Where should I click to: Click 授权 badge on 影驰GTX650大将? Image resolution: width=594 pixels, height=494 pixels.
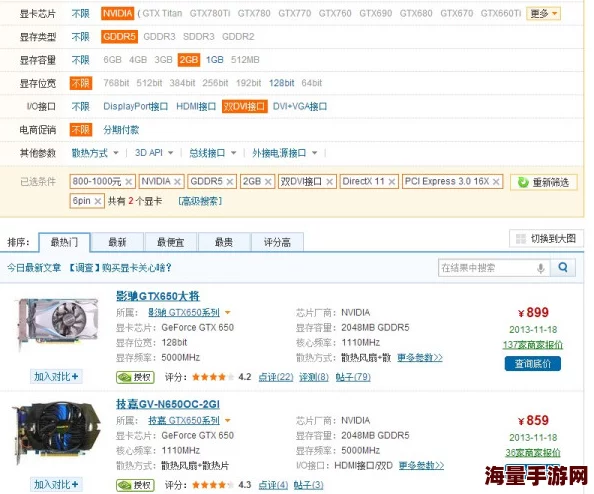click(x=135, y=377)
